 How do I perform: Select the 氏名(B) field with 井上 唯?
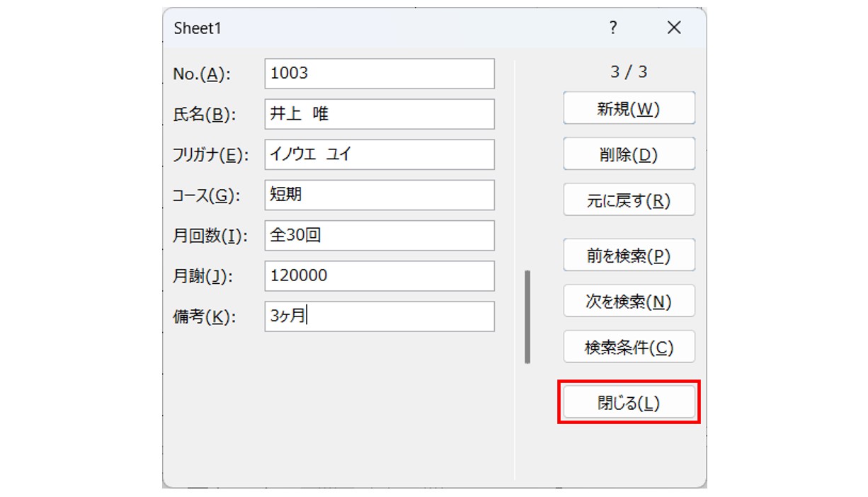point(379,114)
